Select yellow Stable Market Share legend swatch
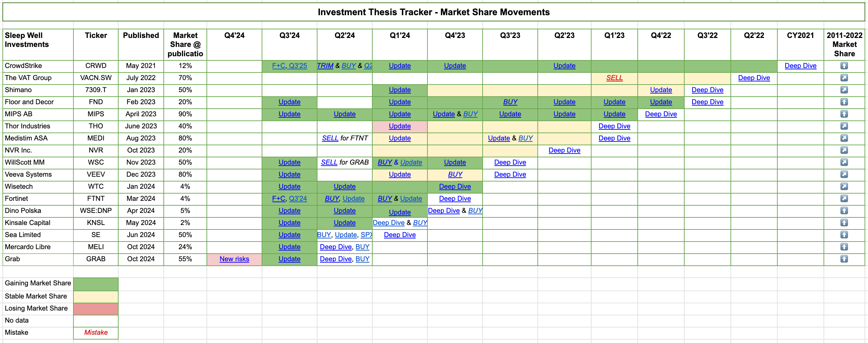Viewport: 868px width, 343px height. 96,297
